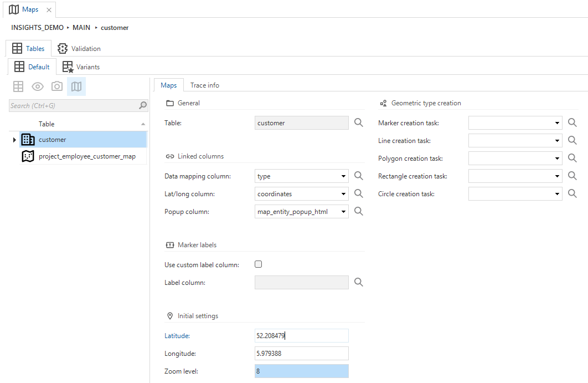Switch to the Tables tab
This screenshot has width=588, height=383.
coord(28,48)
